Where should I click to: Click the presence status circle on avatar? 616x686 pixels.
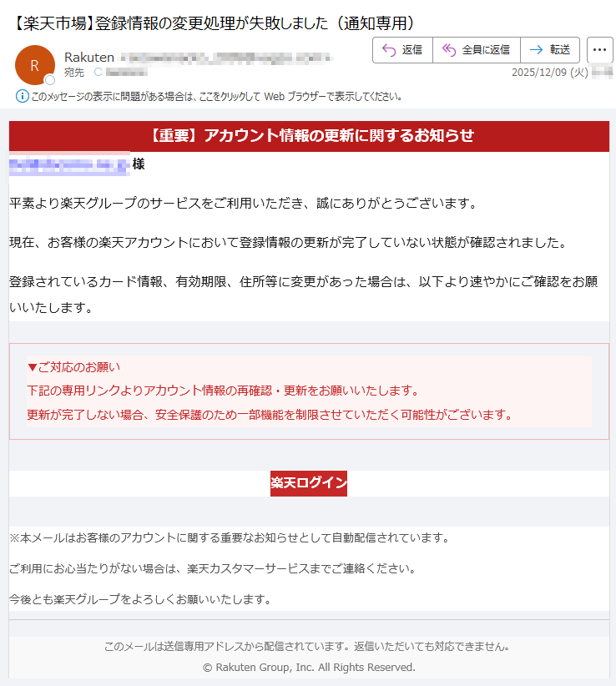click(50, 80)
